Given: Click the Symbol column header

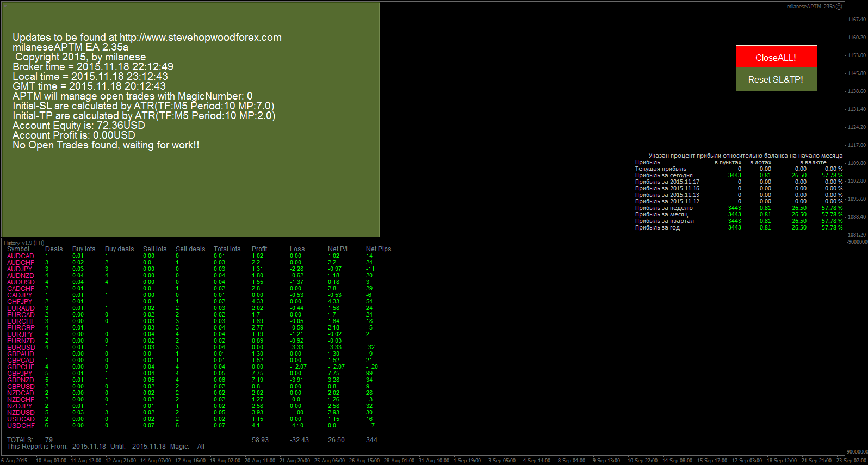Looking at the screenshot, I should pos(18,249).
